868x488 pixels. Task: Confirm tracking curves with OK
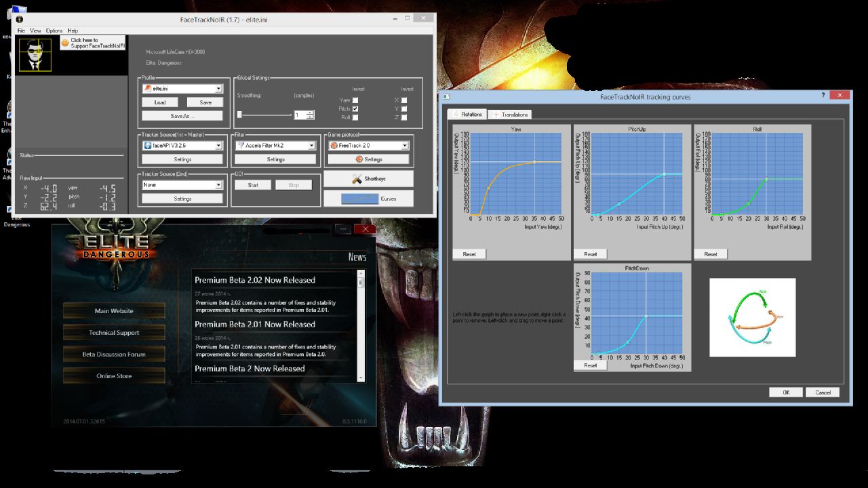pyautogui.click(x=786, y=392)
